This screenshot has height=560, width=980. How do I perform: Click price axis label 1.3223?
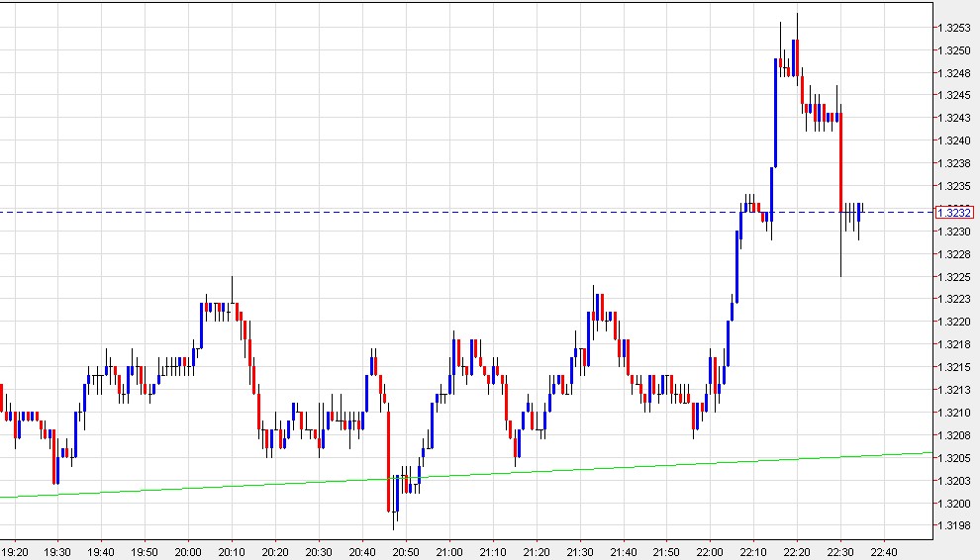pos(954,299)
